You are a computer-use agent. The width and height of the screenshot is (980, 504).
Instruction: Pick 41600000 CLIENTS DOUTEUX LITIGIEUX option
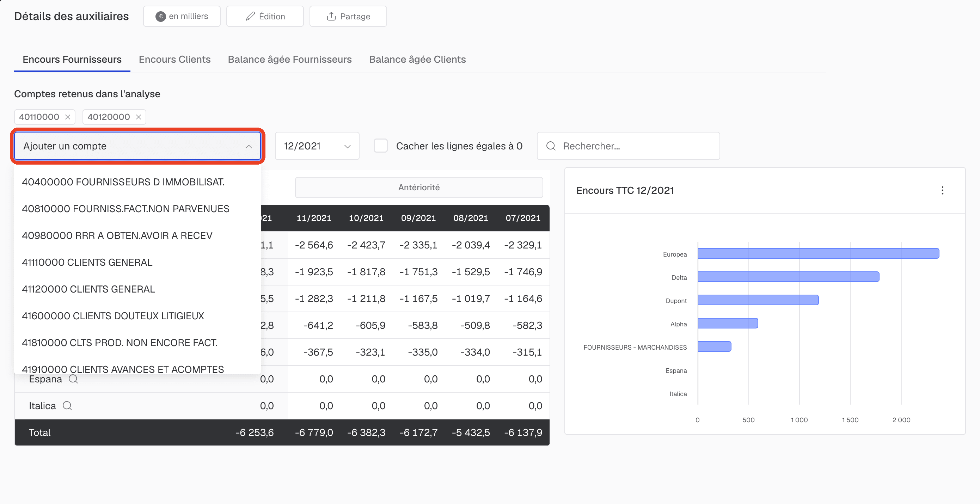(x=137, y=316)
